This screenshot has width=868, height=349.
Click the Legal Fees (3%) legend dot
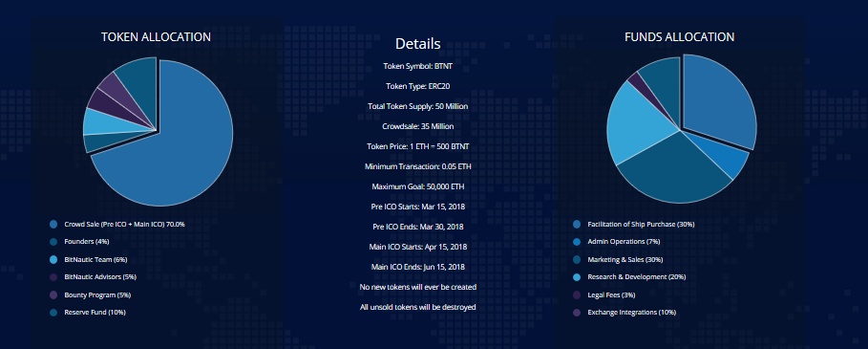point(577,294)
